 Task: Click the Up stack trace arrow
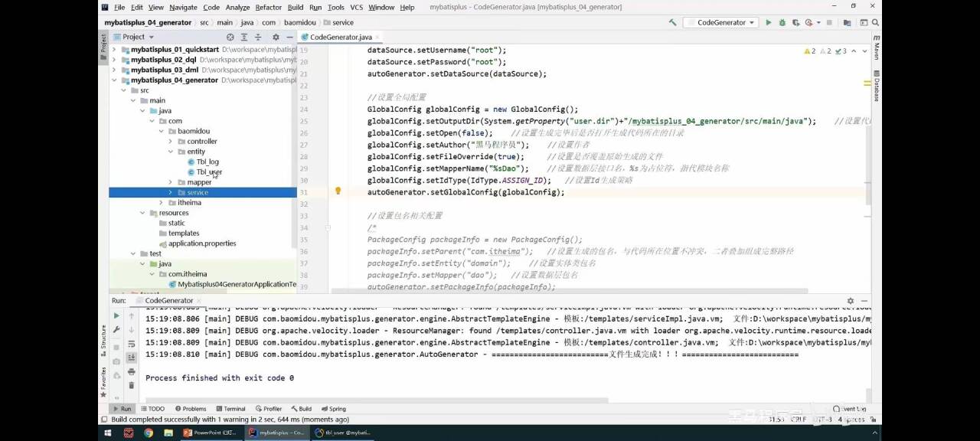click(x=132, y=315)
